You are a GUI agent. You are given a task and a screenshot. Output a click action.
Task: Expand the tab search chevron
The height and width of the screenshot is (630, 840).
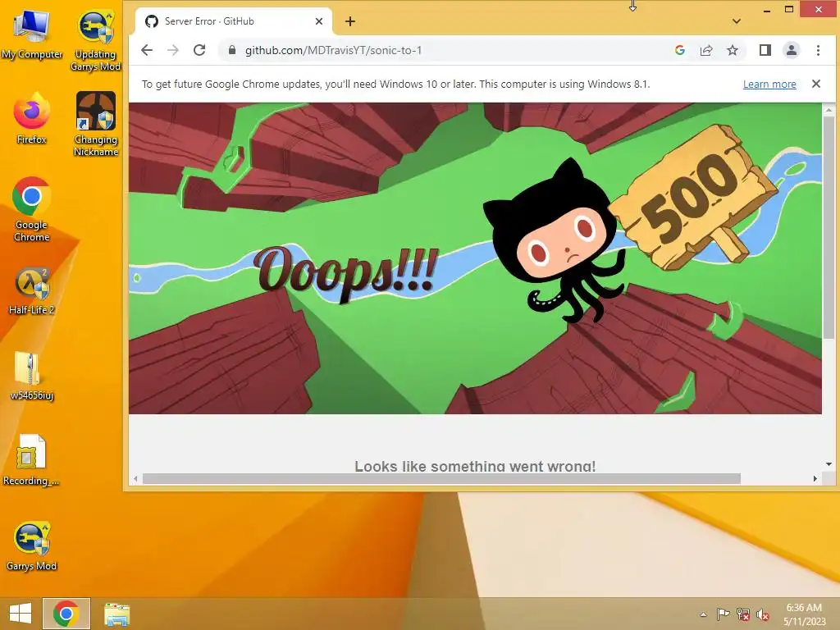point(737,21)
